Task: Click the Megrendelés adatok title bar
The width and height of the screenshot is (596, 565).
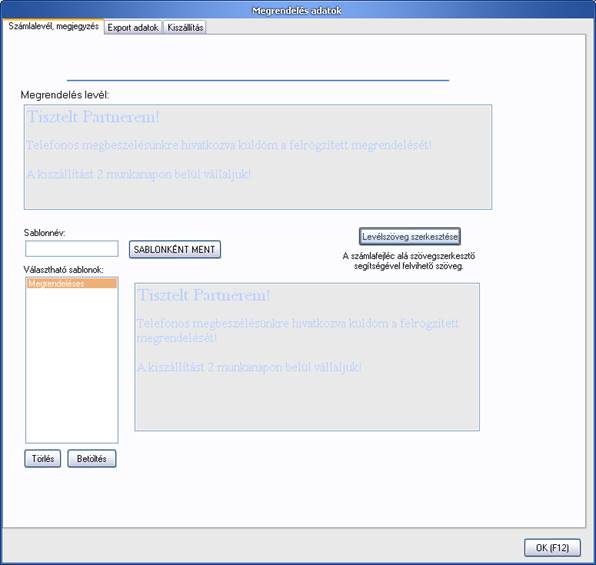Action: click(x=297, y=10)
